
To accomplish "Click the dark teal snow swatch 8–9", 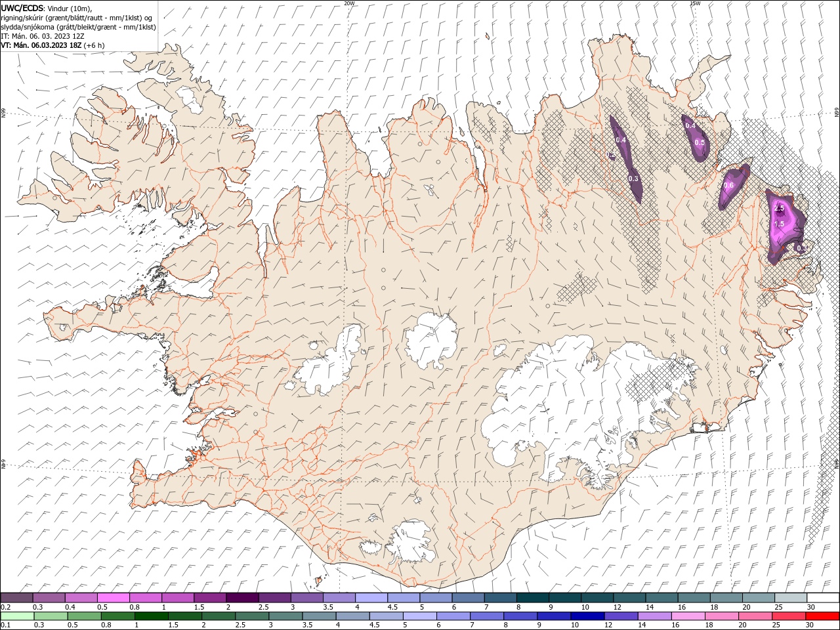I will (532, 598).
